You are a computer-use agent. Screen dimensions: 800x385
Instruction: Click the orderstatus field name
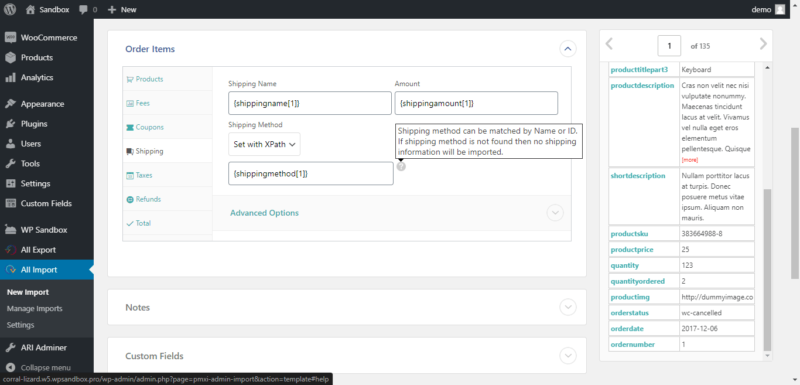630,313
